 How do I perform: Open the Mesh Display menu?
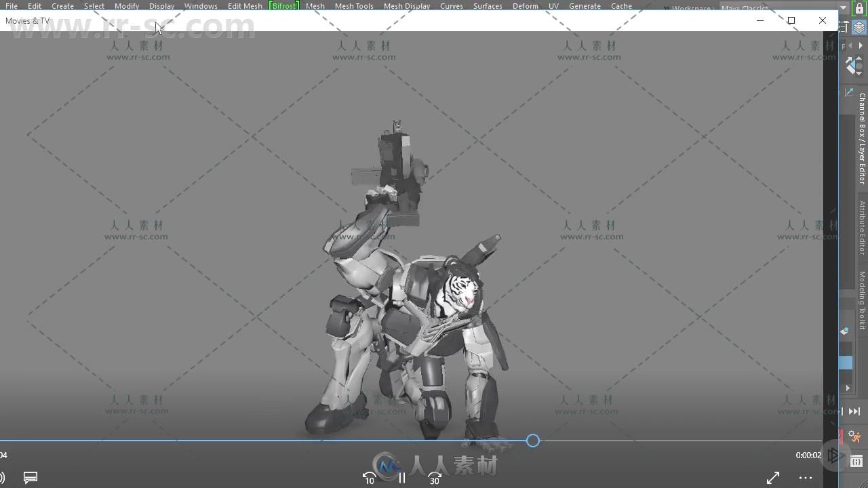tap(407, 5)
